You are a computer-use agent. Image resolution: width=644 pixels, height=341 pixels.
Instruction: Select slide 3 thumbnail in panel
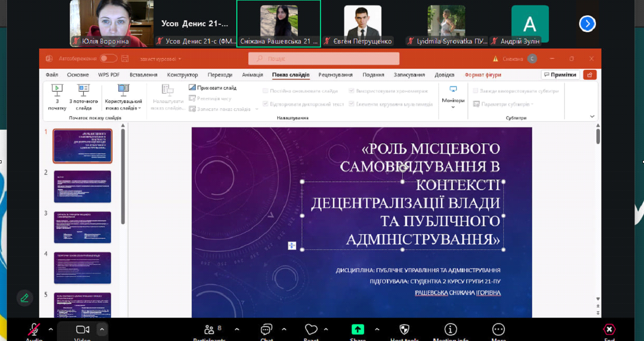coord(82,227)
